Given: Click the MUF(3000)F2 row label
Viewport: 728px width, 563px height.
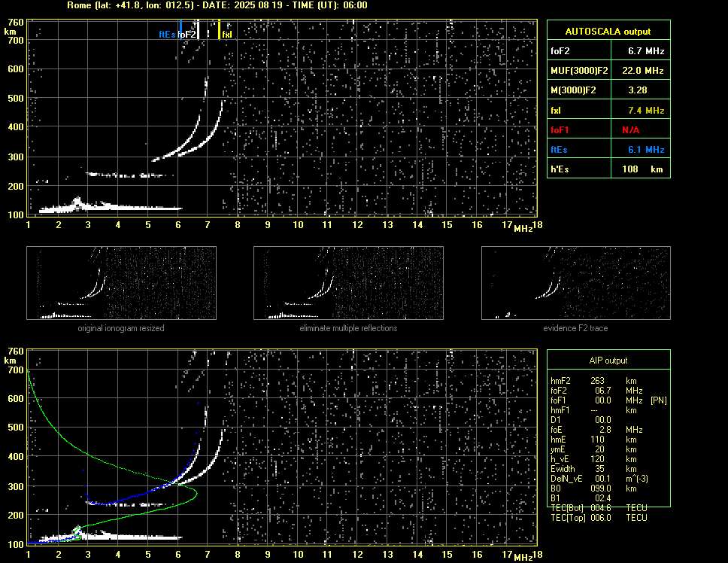Looking at the screenshot, I should 579,71.
